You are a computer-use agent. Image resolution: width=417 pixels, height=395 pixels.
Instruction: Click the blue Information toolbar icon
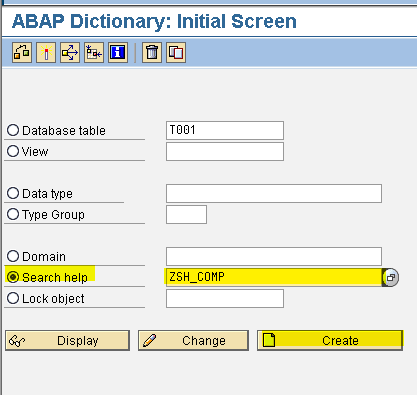click(x=118, y=53)
